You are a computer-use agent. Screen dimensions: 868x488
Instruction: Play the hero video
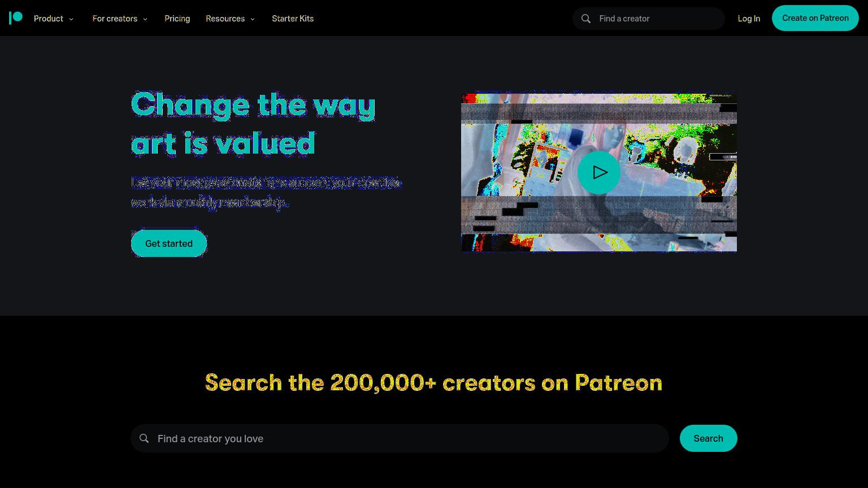599,172
